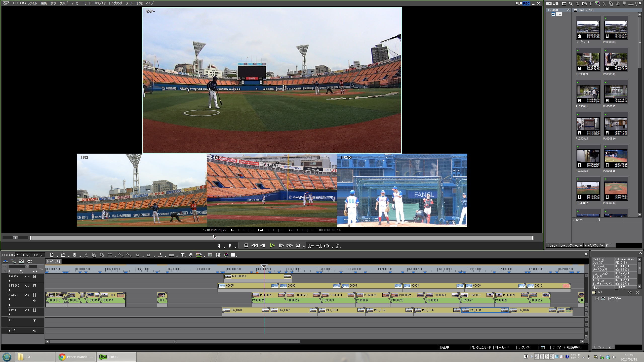The image size is (644, 362).
Task: Click the voice-over microphone icon
Action: click(x=191, y=255)
